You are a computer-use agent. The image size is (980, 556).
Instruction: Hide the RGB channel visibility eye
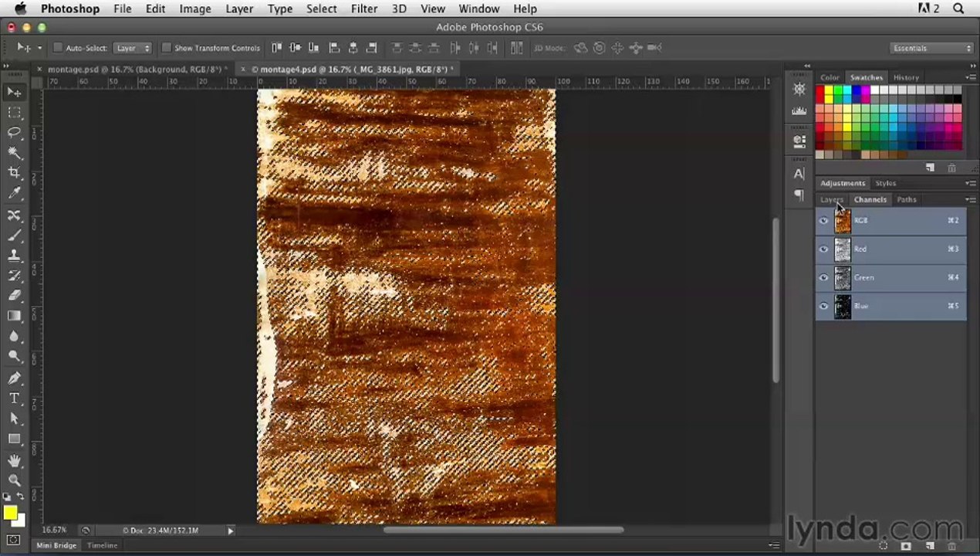click(x=823, y=221)
